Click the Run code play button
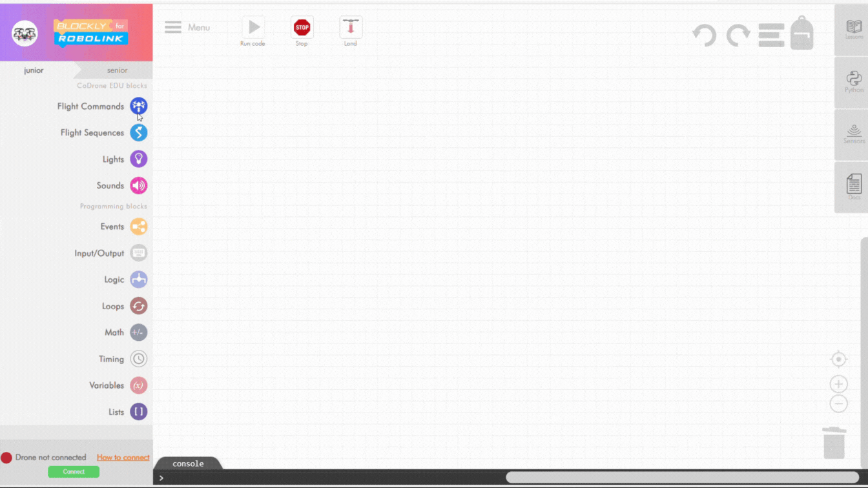868x488 pixels. click(x=253, y=28)
